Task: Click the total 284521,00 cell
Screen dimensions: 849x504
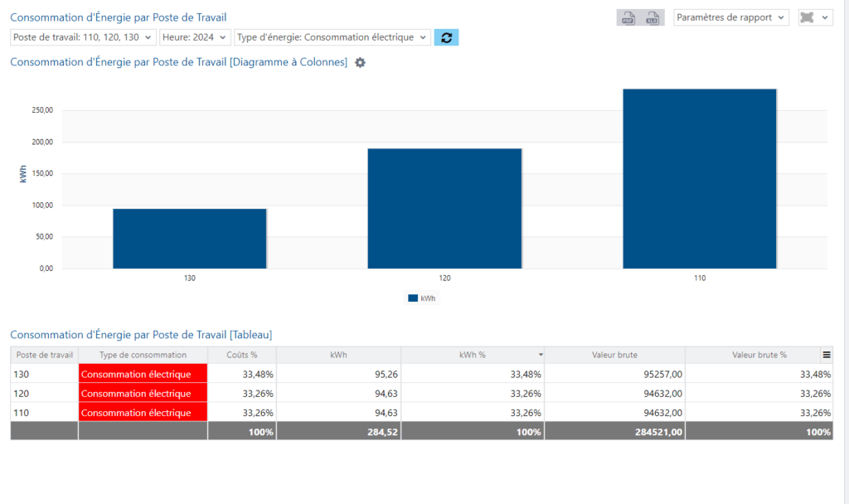Action: coord(614,431)
